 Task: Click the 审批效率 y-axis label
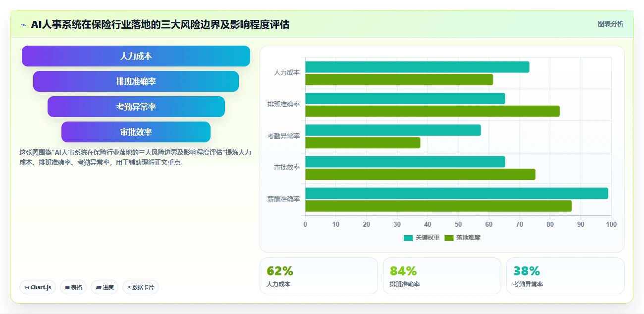pyautogui.click(x=287, y=168)
